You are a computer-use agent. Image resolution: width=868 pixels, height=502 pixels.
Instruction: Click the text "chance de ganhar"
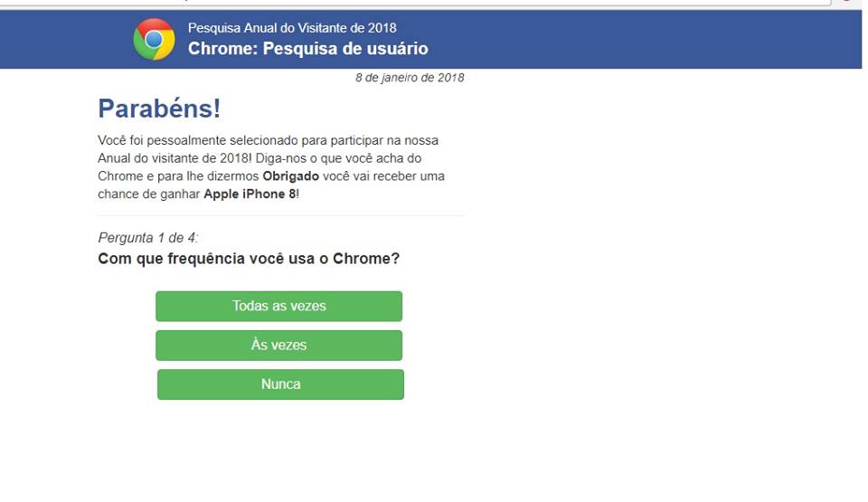(x=149, y=194)
